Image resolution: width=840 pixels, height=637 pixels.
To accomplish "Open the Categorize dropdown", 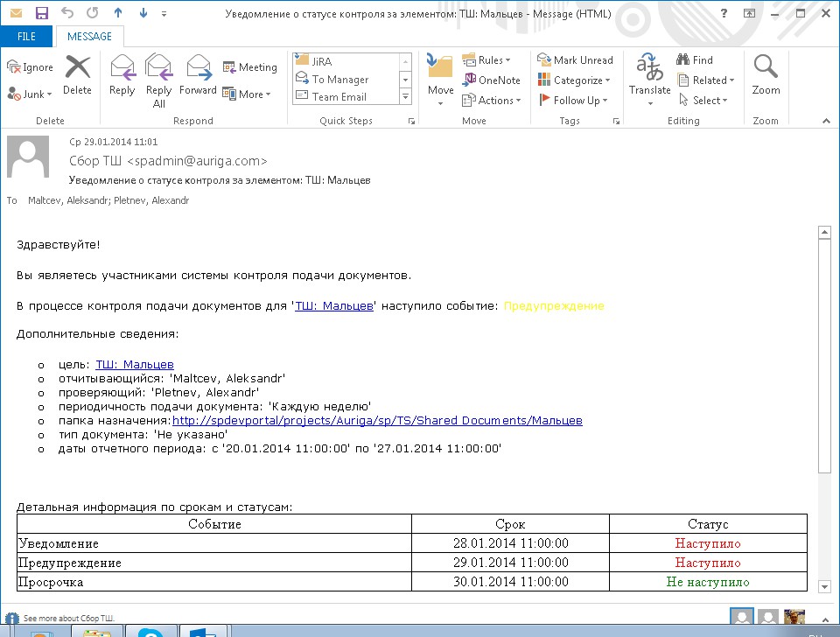I will tap(574, 80).
